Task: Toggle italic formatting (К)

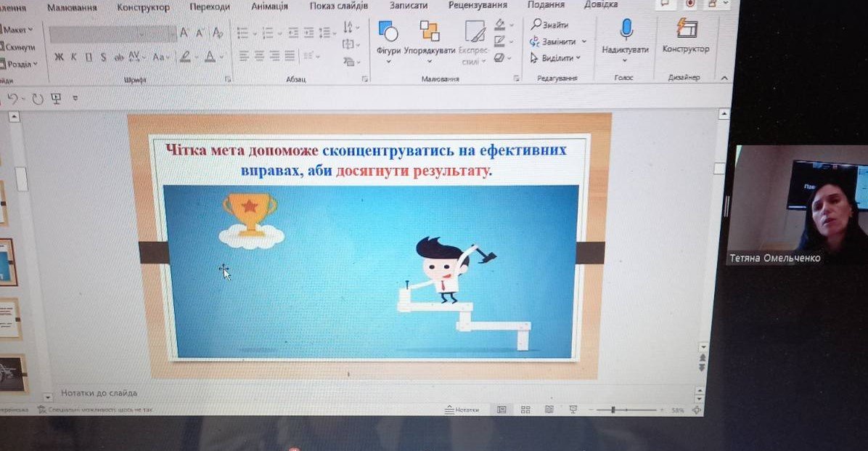Action: pos(73,57)
